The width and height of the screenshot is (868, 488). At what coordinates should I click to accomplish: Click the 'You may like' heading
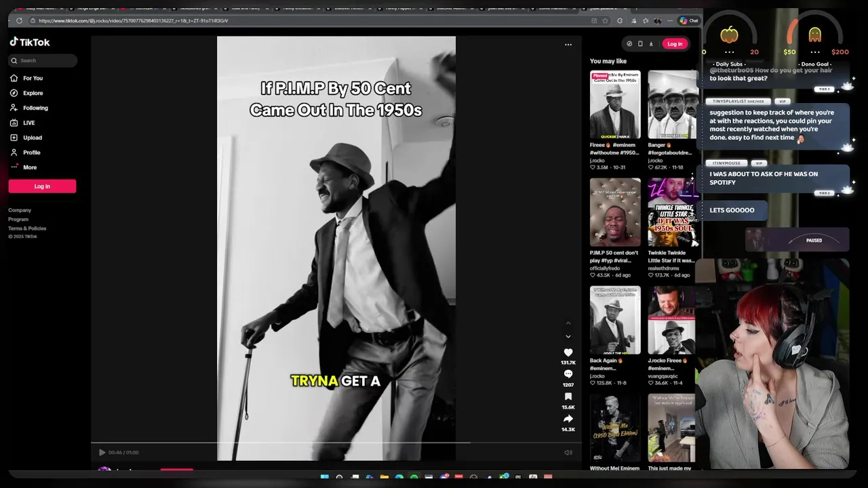[608, 61]
